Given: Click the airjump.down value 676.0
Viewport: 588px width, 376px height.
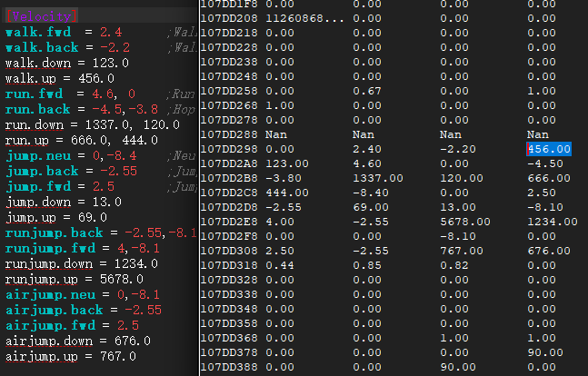Looking at the screenshot, I should pos(133,341).
